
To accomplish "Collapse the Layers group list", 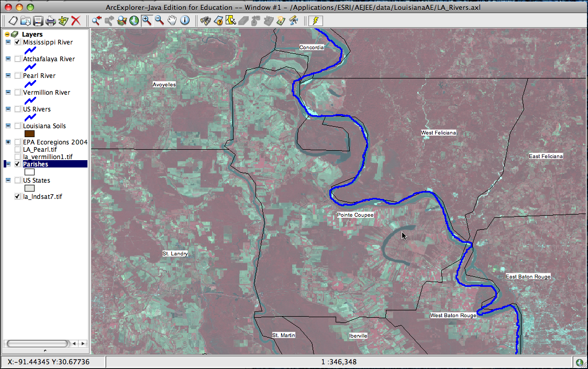I will (6, 33).
